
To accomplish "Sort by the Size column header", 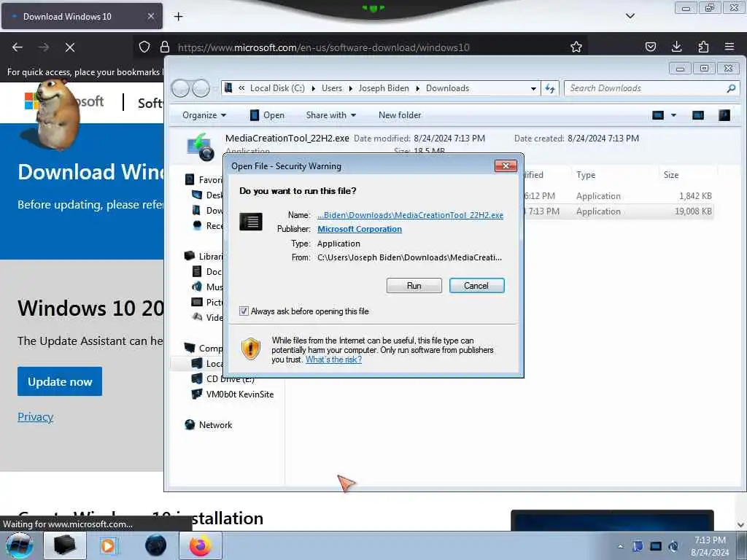I will tap(671, 175).
